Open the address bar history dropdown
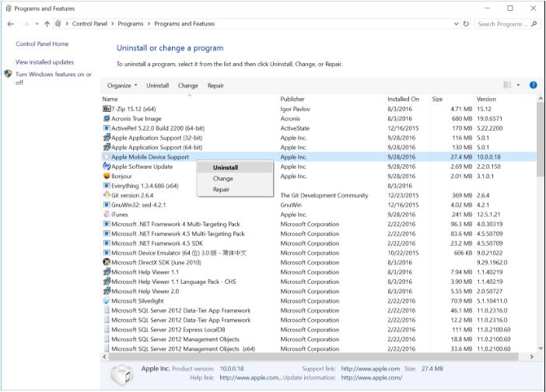The width and height of the screenshot is (546, 392). coord(456,23)
